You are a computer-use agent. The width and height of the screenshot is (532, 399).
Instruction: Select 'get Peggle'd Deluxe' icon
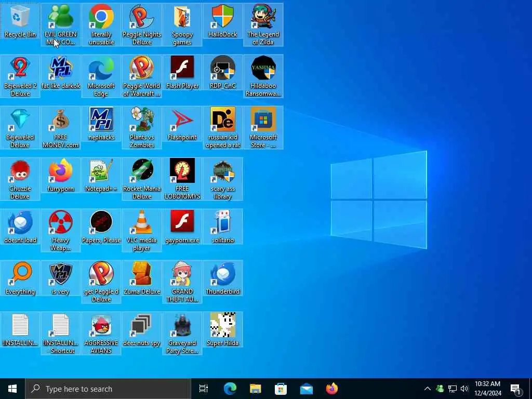coord(101,282)
